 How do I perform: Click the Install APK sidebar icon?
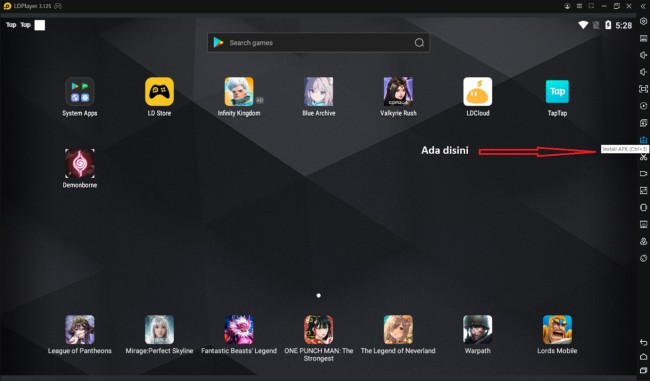tap(643, 140)
